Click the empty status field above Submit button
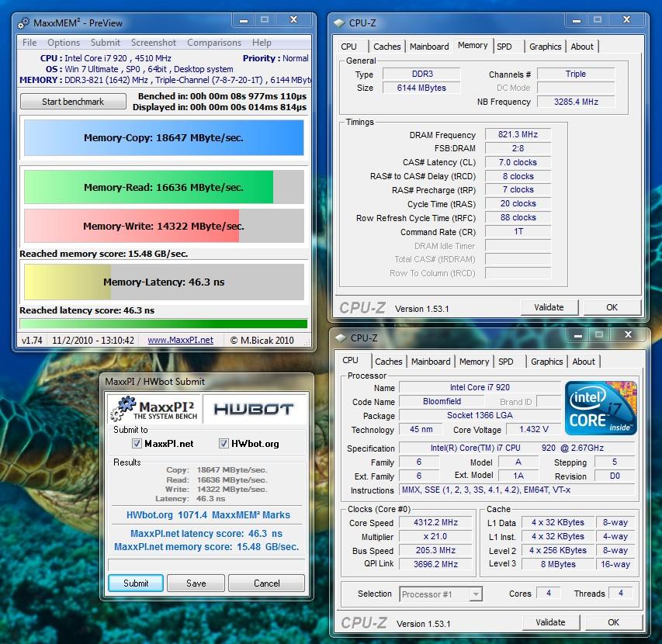The image size is (662, 644). point(206,565)
